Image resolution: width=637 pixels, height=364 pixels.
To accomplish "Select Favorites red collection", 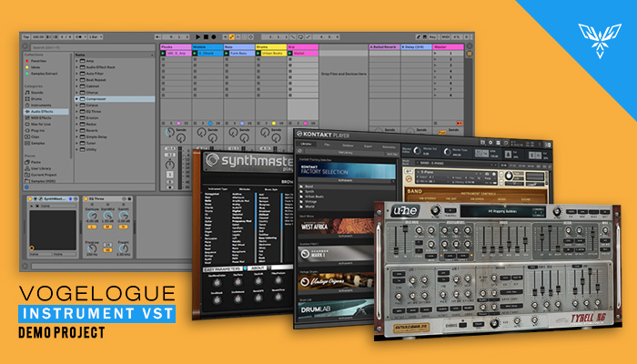I will [36, 61].
